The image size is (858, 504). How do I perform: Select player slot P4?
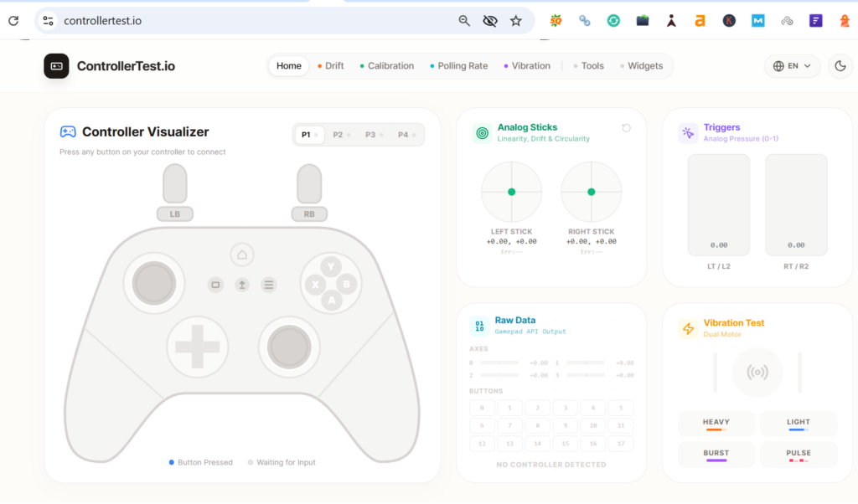tap(406, 135)
